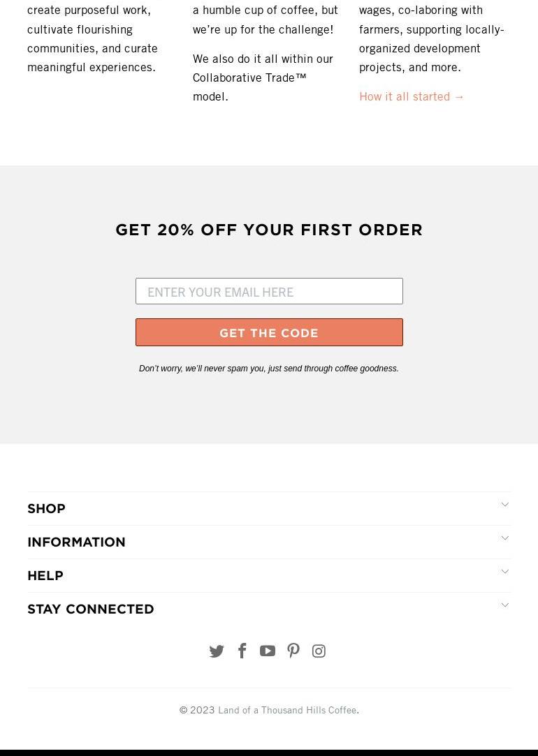Open the Twitter social link
Screen dimensions: 538x756
216,651
